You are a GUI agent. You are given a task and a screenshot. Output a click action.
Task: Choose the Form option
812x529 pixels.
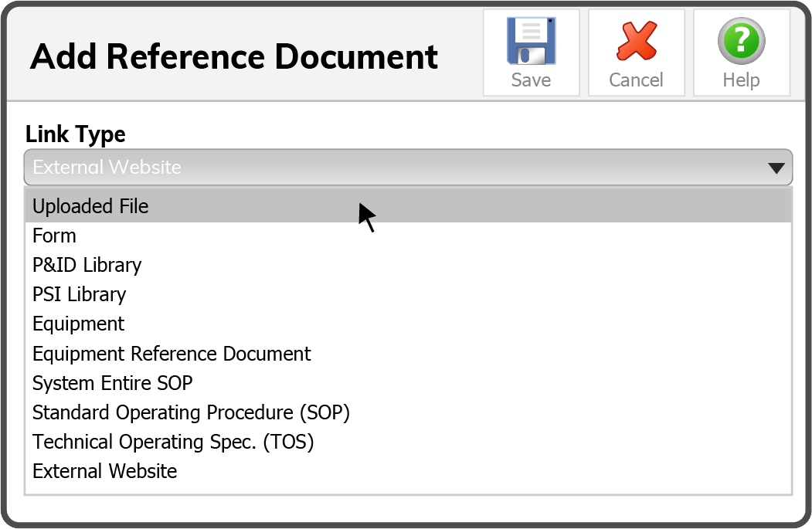pyautogui.click(x=54, y=236)
